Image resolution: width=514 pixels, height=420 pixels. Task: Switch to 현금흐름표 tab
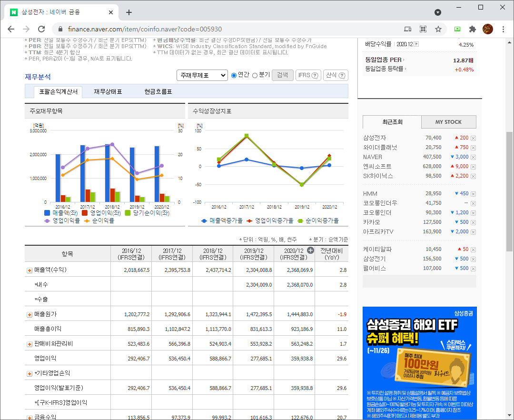[158, 92]
